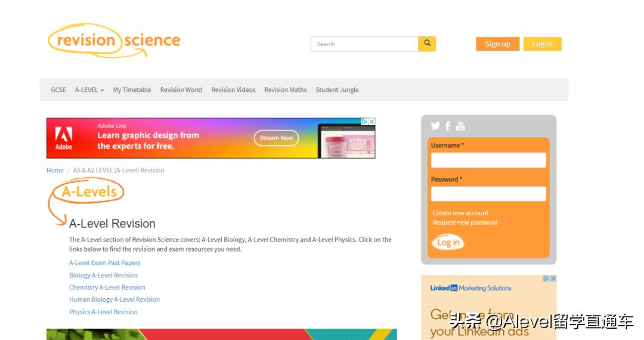This screenshot has height=340, width=644.
Task: Open Biology A-Level Revision link
Action: (x=104, y=275)
